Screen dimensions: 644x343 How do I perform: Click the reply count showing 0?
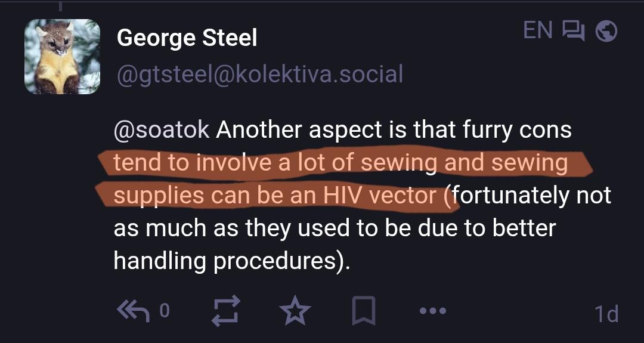point(165,311)
